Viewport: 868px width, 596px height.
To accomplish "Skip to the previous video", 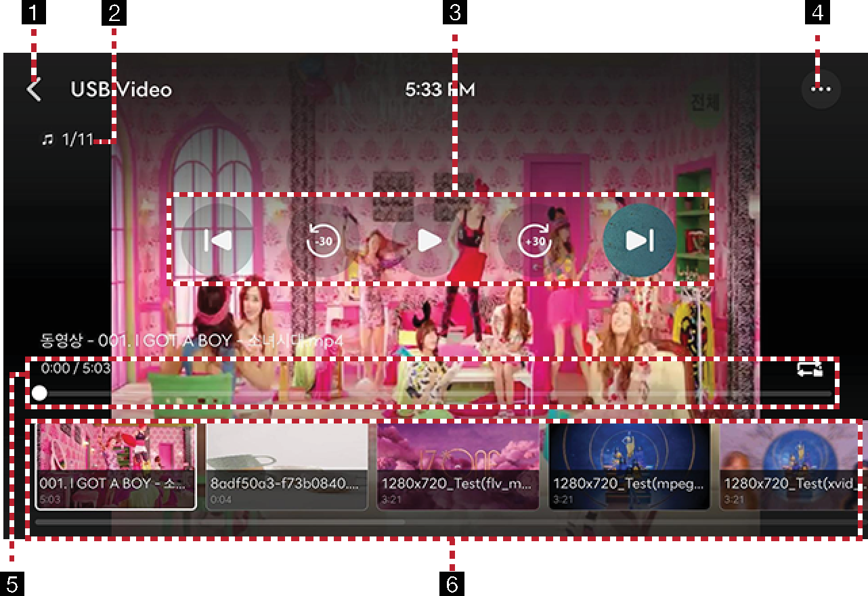I will [217, 240].
